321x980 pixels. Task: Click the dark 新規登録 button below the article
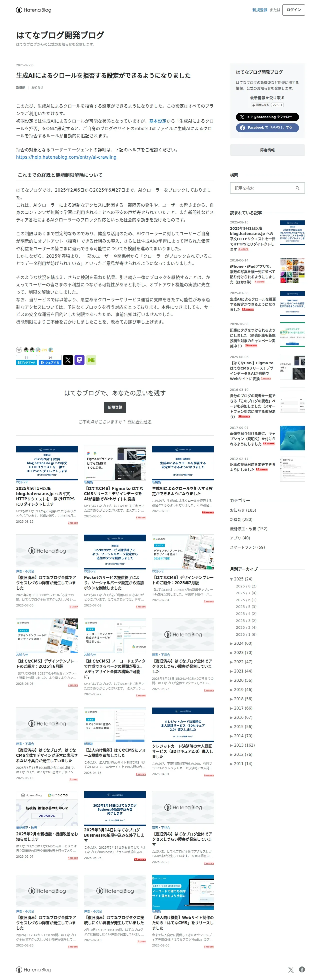tap(115, 408)
